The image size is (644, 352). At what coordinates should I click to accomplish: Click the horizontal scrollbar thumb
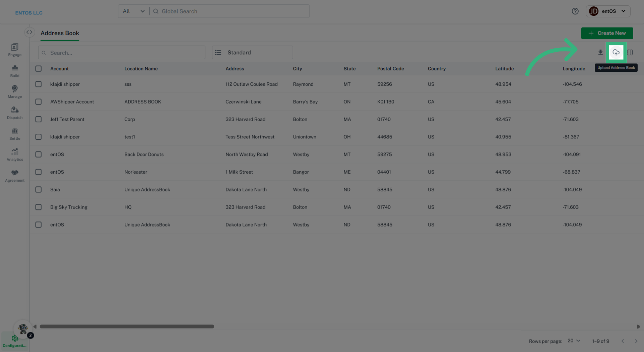coord(127,326)
